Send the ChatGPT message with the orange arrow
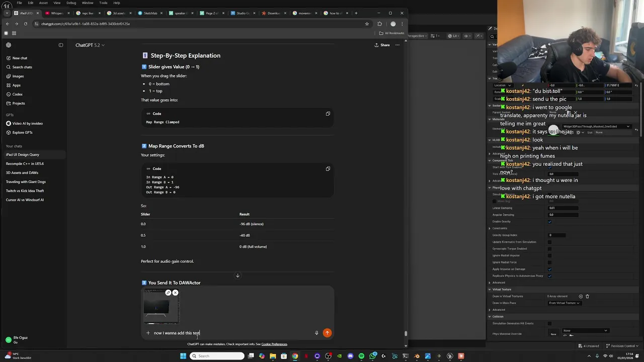The image size is (644, 362). click(x=327, y=333)
